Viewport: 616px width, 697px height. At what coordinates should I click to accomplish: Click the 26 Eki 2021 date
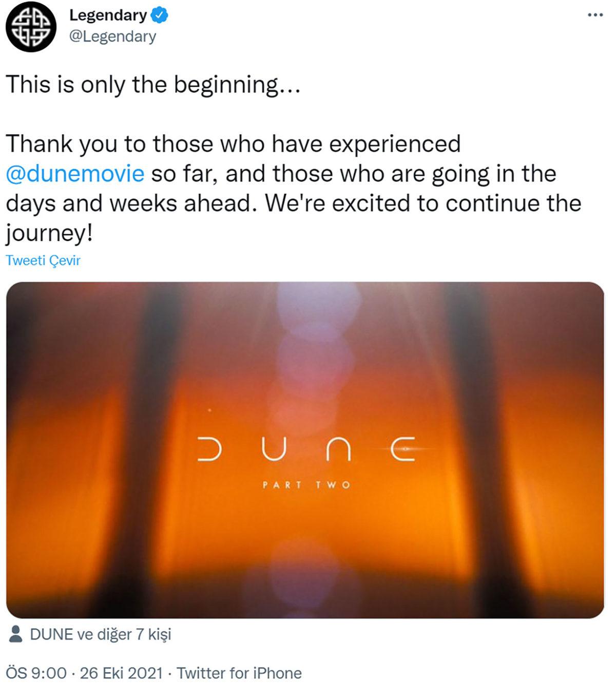[121, 673]
